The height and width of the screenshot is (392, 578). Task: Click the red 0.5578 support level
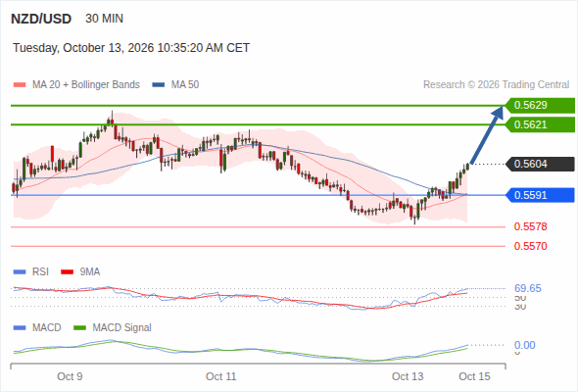[x=530, y=226]
